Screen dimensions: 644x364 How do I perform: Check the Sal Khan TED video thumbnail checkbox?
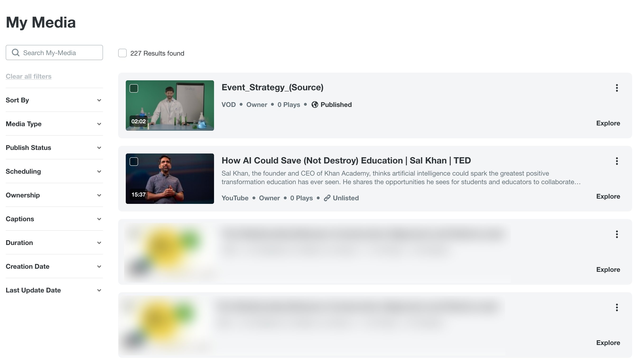coord(134,162)
